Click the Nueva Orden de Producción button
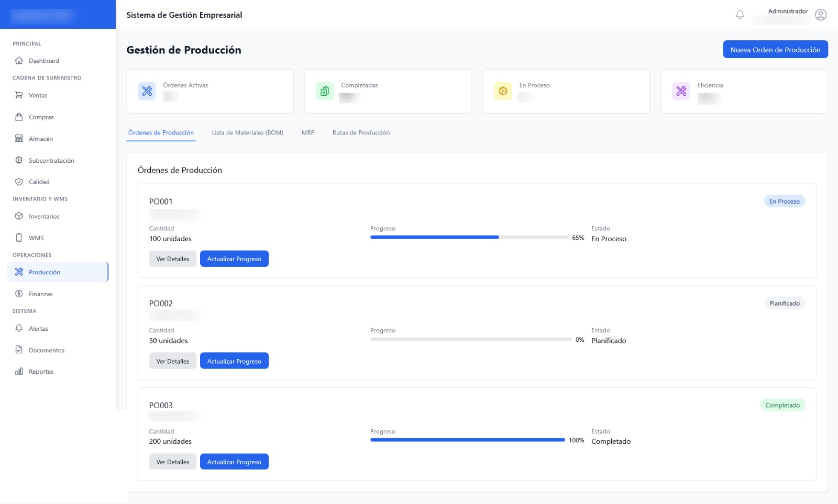The height and width of the screenshot is (504, 838). 775,49
